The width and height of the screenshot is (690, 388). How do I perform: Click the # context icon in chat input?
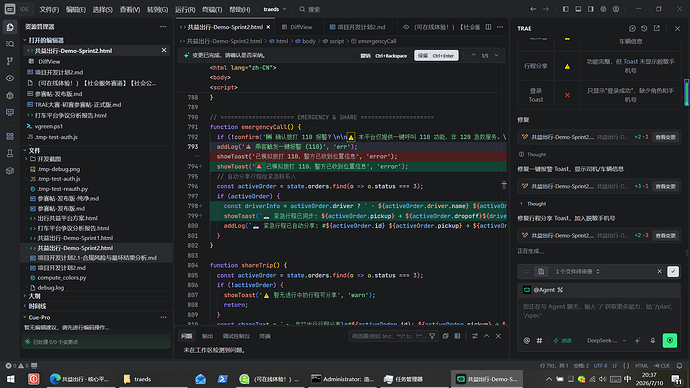pos(539,340)
